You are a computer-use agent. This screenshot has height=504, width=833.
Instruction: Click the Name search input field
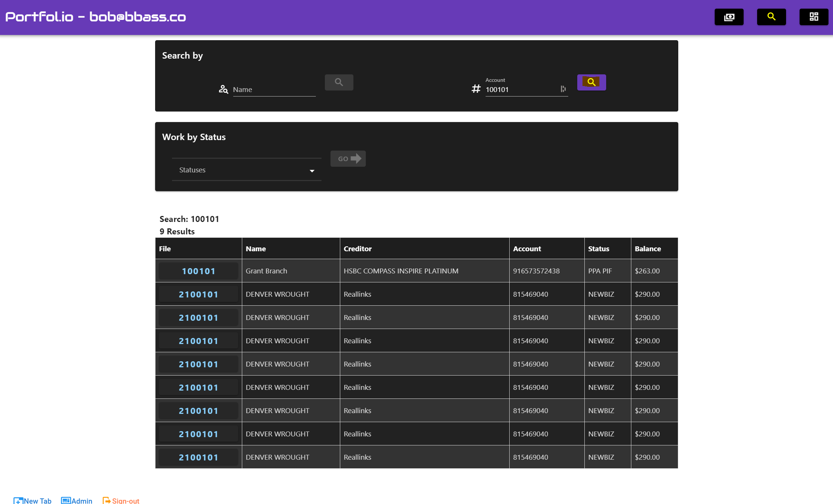click(x=274, y=90)
